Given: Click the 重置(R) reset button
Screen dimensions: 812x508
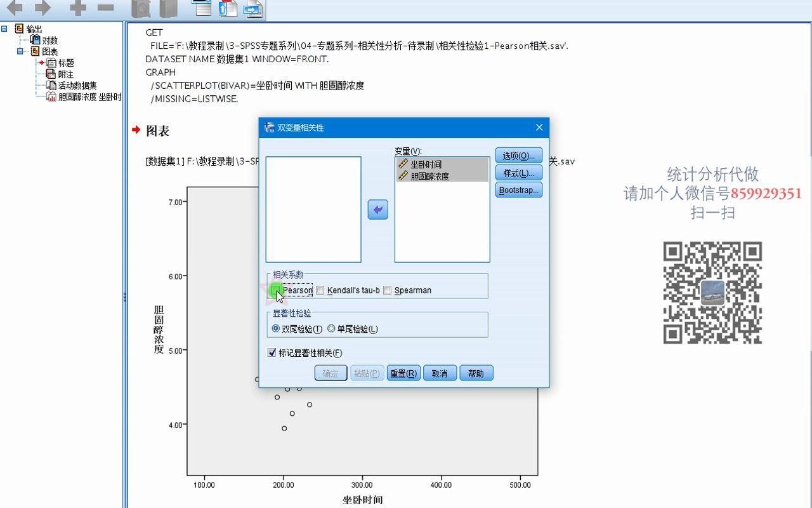Looking at the screenshot, I should point(403,373).
